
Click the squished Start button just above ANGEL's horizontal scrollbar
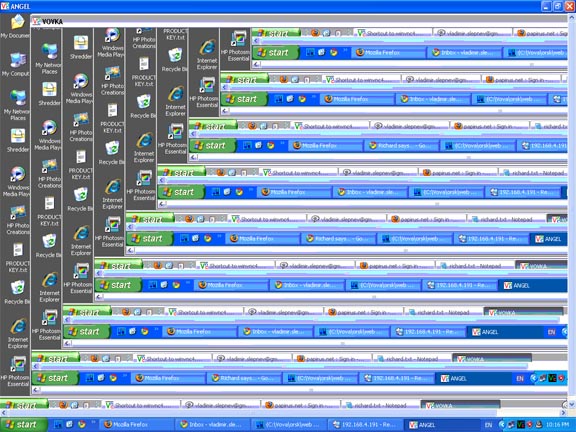click(x=24, y=405)
